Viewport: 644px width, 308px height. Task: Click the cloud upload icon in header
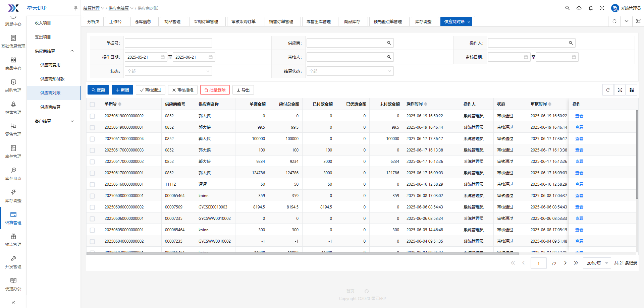coord(579,8)
